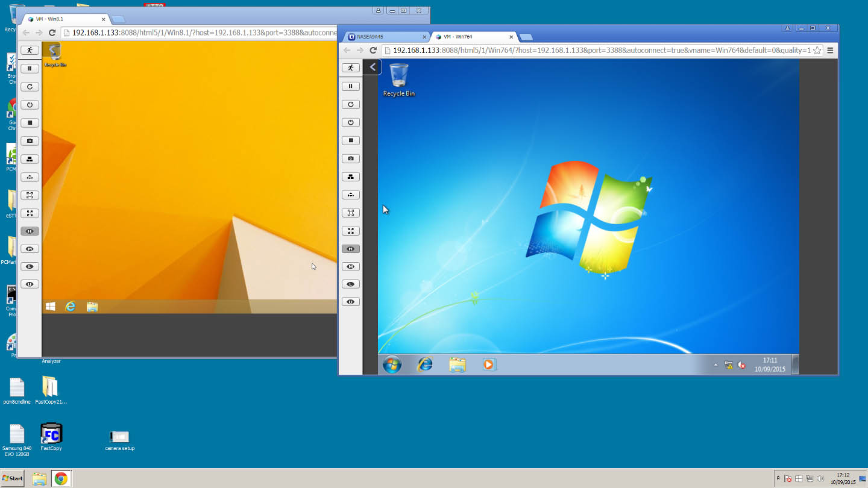
Task: Click the fit-to-frame icon in Win8.1 sidebar
Action: (x=30, y=195)
